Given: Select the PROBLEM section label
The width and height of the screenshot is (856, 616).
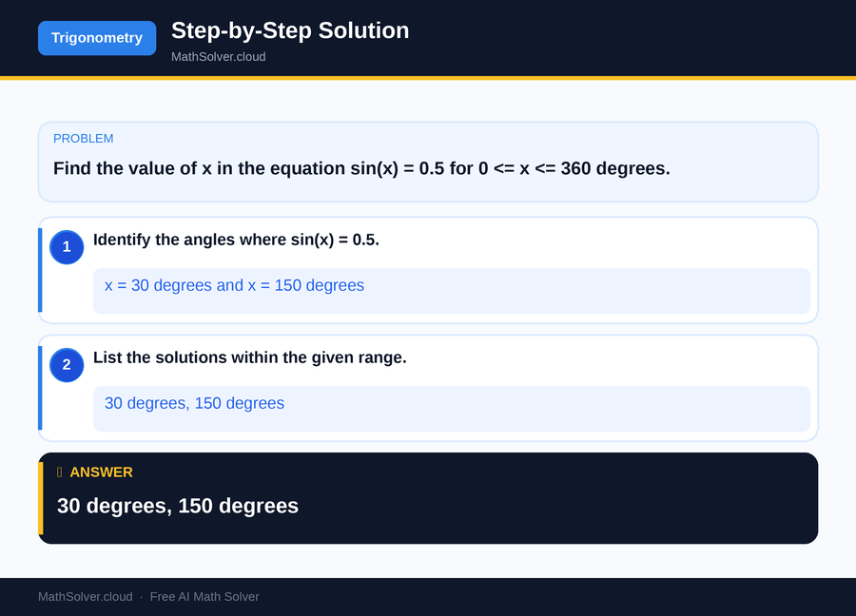Looking at the screenshot, I should pyautogui.click(x=83, y=138).
